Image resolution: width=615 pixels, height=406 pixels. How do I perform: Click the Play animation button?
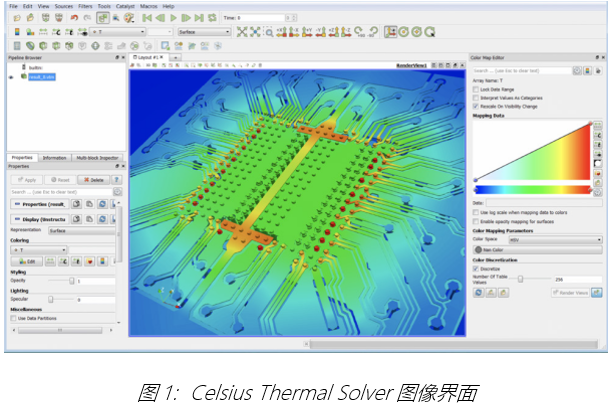(x=172, y=18)
